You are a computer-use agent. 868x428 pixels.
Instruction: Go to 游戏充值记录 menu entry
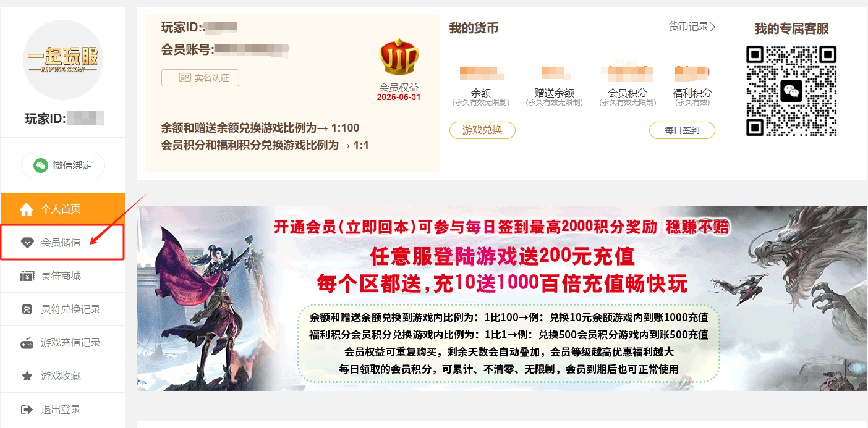pyautogui.click(x=63, y=343)
